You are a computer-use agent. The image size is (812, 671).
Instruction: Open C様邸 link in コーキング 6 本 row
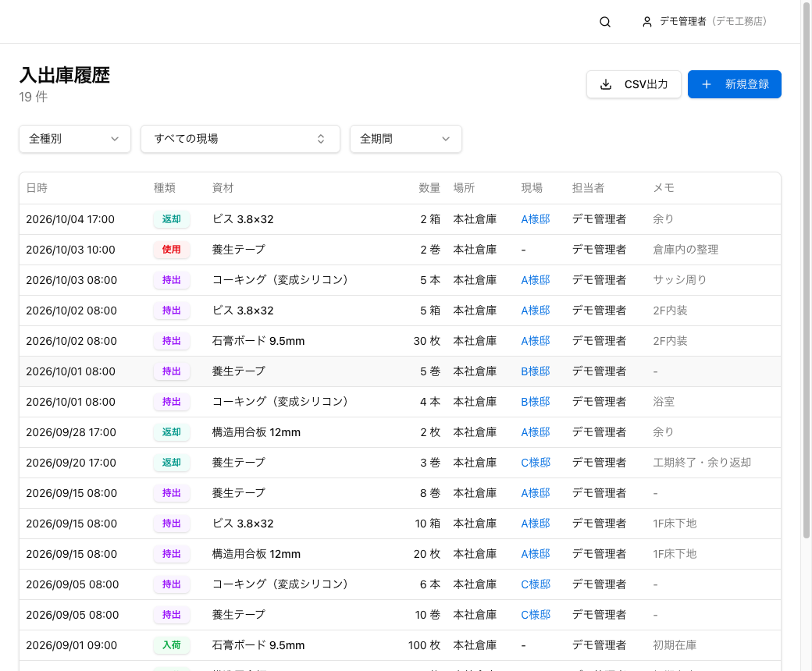point(536,584)
